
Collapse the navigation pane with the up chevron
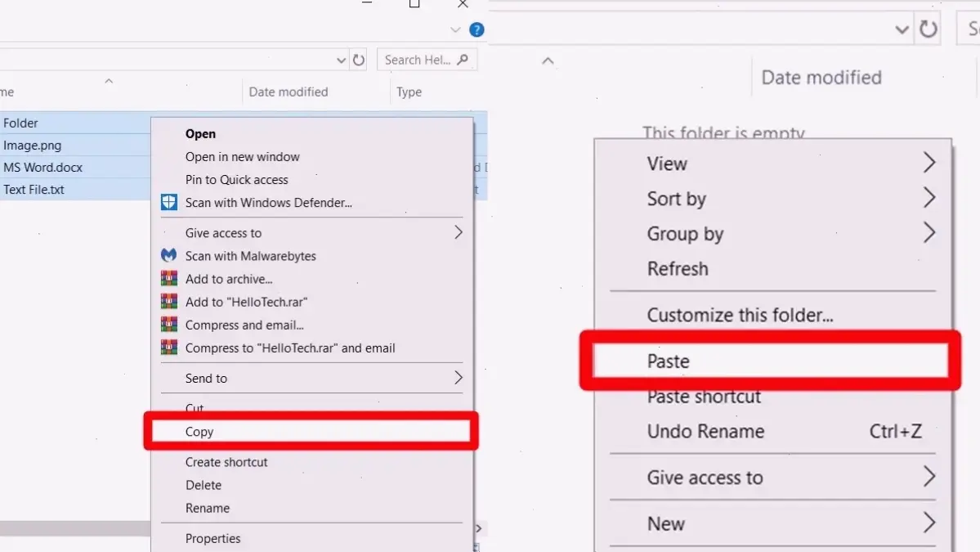point(548,60)
